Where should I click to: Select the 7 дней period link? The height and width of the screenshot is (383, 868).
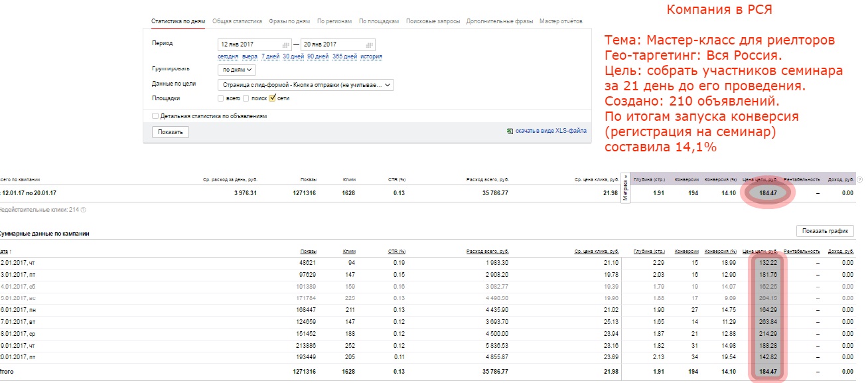[270, 56]
